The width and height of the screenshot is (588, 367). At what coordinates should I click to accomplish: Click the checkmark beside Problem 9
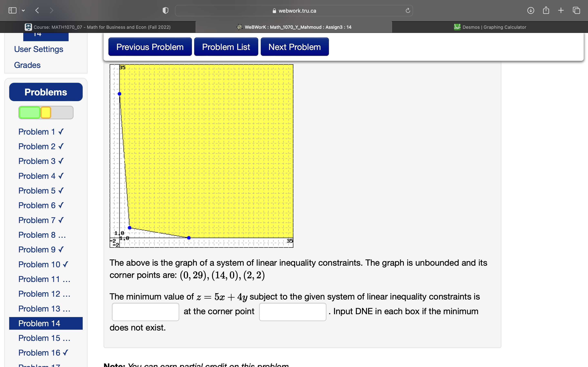click(61, 250)
